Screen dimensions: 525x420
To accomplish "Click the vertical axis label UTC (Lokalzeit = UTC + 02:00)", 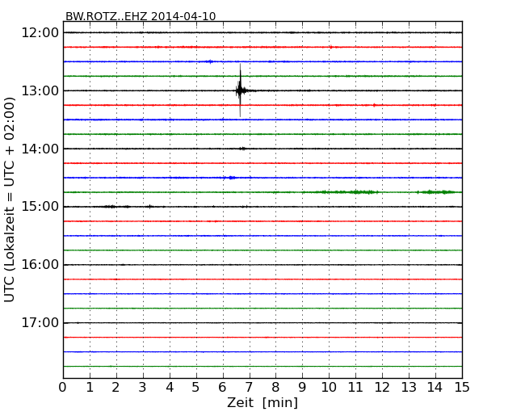I will (x=10, y=199).
